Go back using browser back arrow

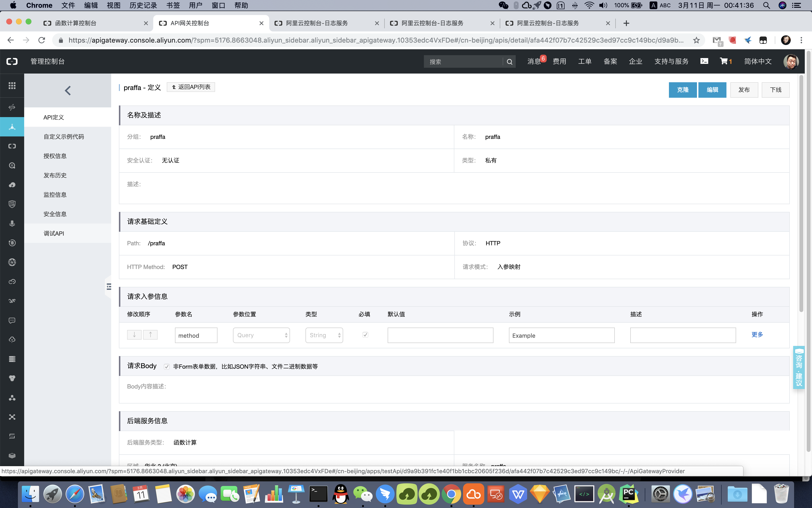(11, 40)
